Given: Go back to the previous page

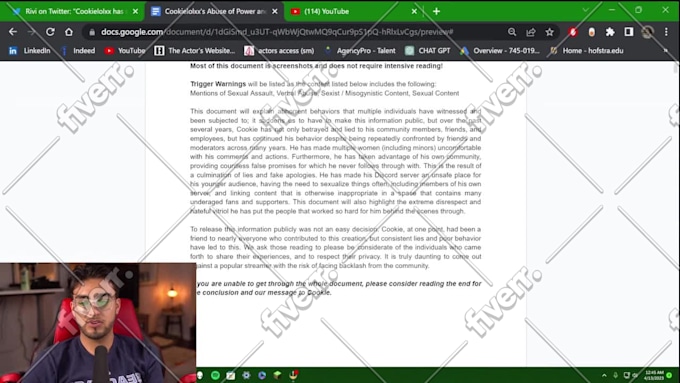Looking at the screenshot, I should tap(13, 32).
